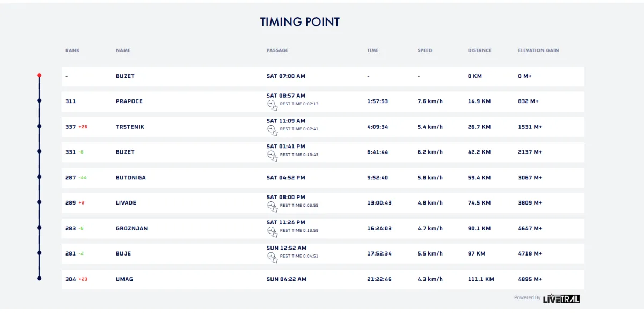The image size is (644, 313).
Task: Select the Livade checkpoint name
Action: coord(126,203)
